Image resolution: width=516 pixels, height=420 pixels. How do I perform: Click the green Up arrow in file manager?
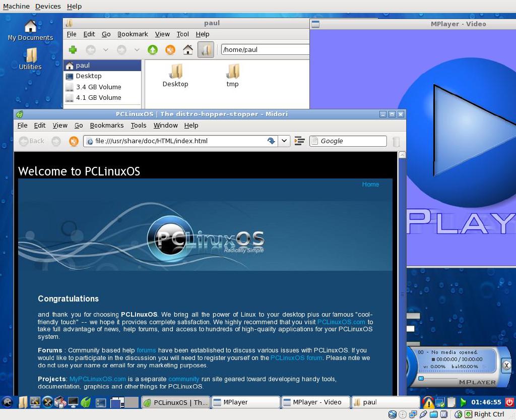pyautogui.click(x=153, y=49)
